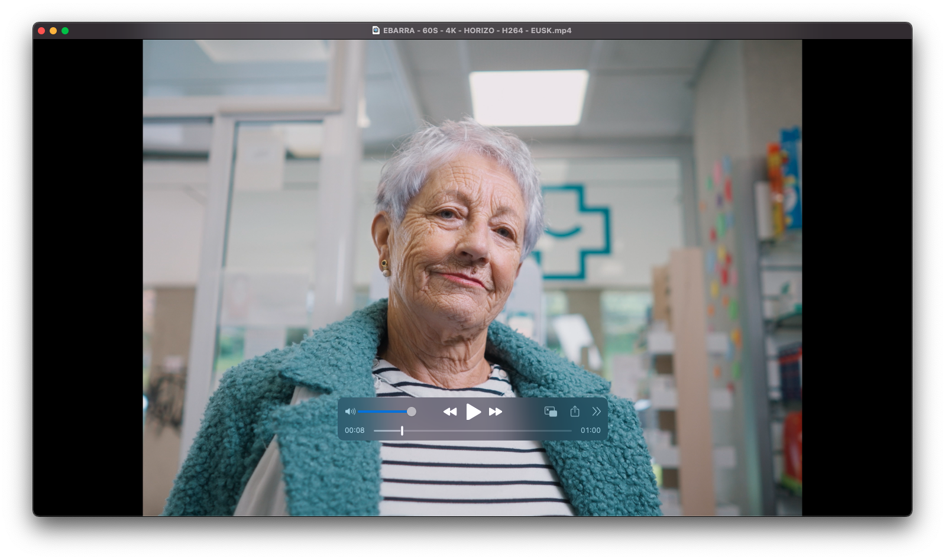Close the video window with red button
Viewport: 945px width, 560px height.
click(x=41, y=31)
